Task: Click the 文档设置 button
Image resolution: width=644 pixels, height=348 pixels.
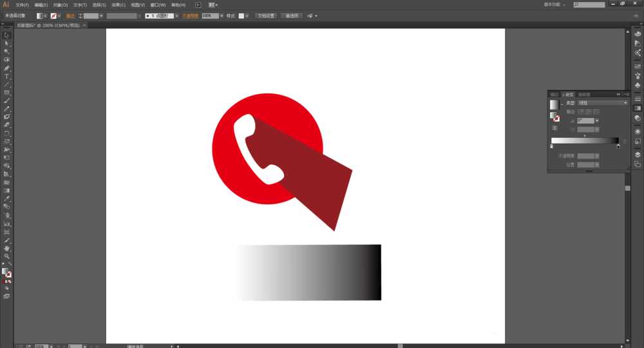Action: pos(266,15)
